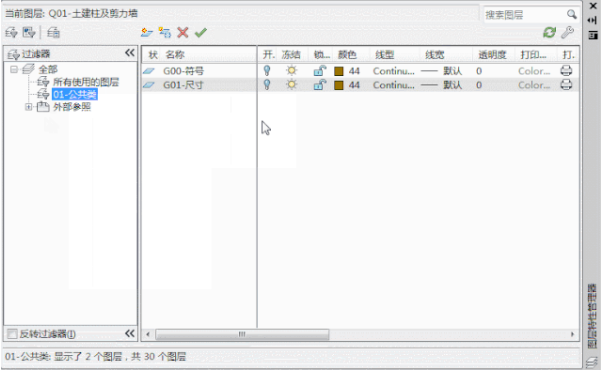Sort by 透明度 column header
Screen dimensions: 601x371
point(493,54)
